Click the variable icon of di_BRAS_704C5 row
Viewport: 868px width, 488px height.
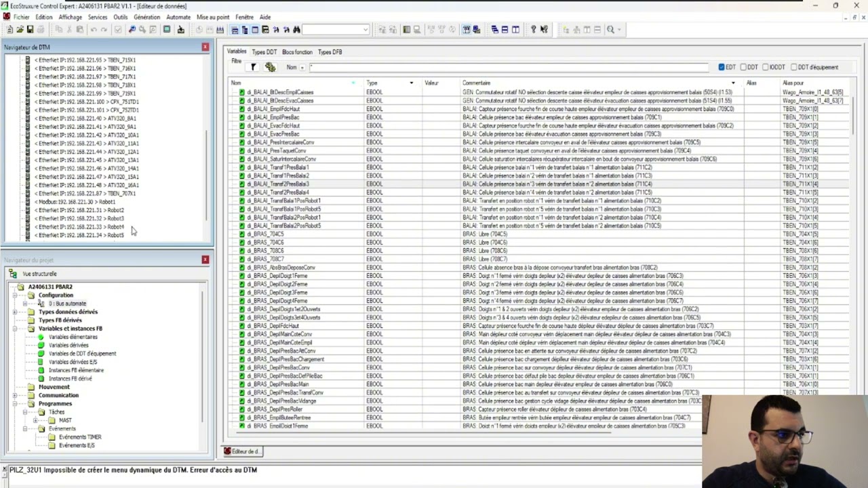click(241, 234)
